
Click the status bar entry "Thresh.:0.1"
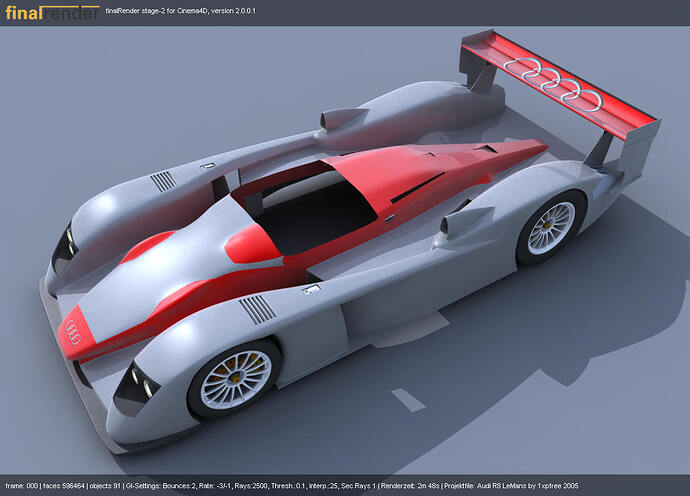coord(288,486)
